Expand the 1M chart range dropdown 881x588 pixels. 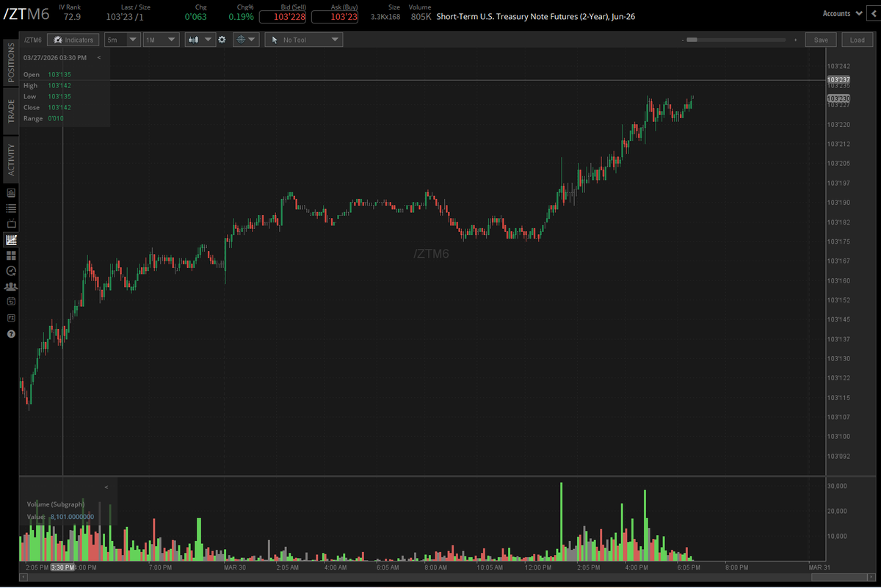click(161, 40)
